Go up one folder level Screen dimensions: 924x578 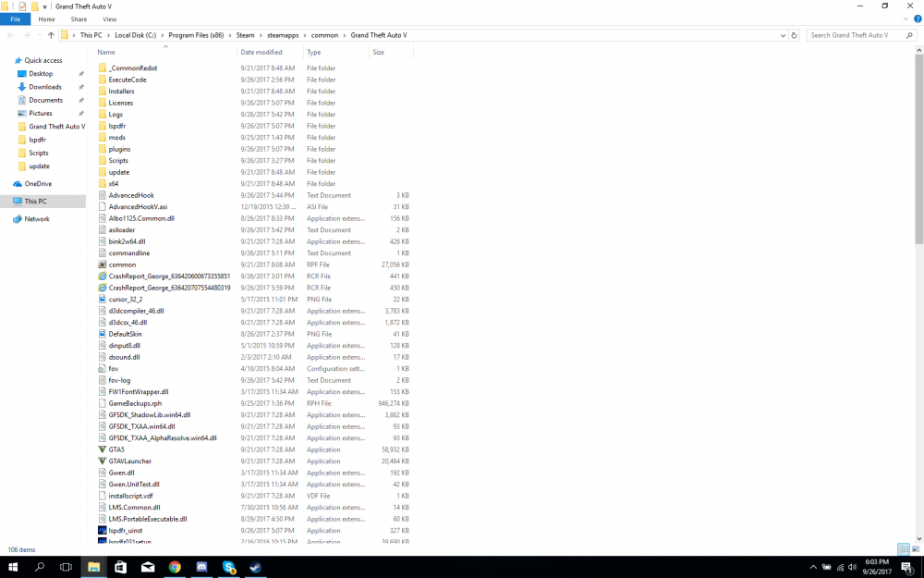51,35
